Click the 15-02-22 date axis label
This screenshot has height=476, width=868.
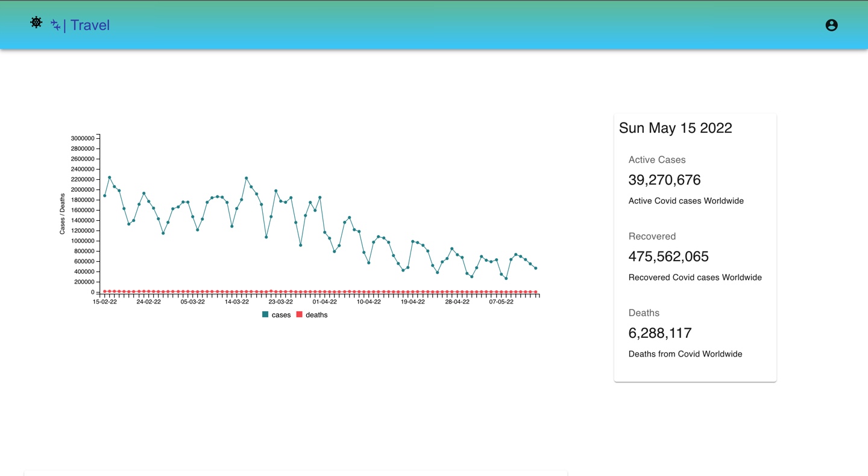click(x=105, y=302)
